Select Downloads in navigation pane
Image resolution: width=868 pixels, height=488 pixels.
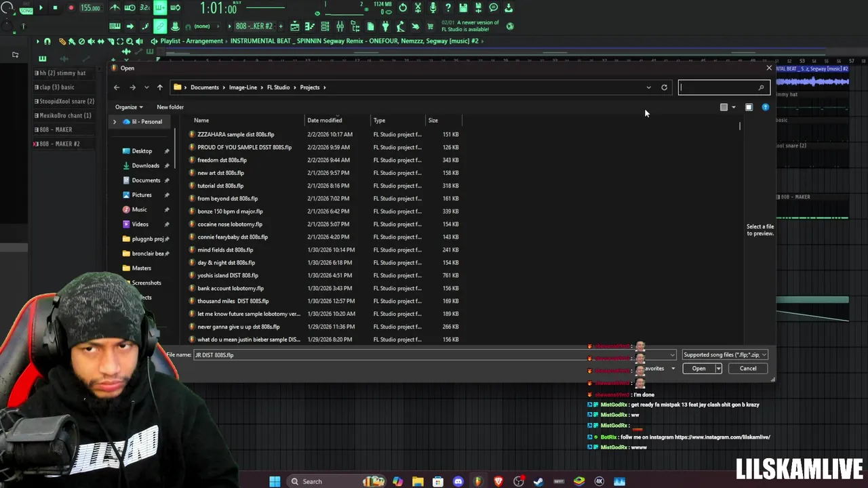pos(145,165)
